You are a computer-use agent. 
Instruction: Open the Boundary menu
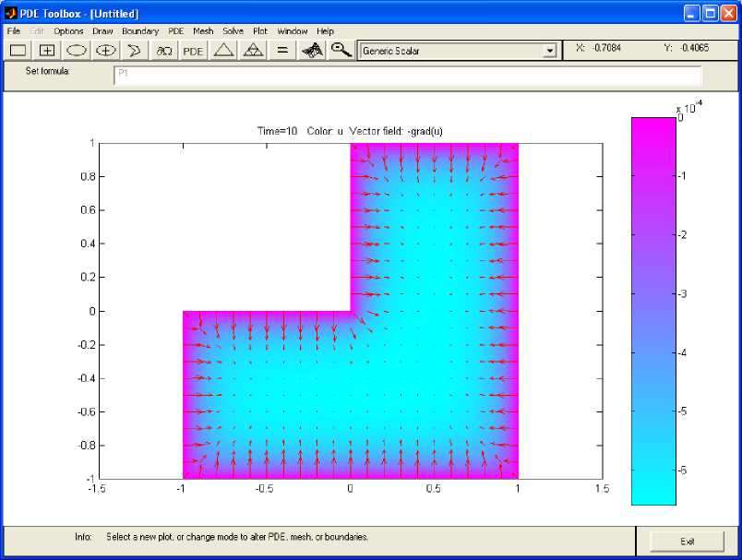coord(140,31)
